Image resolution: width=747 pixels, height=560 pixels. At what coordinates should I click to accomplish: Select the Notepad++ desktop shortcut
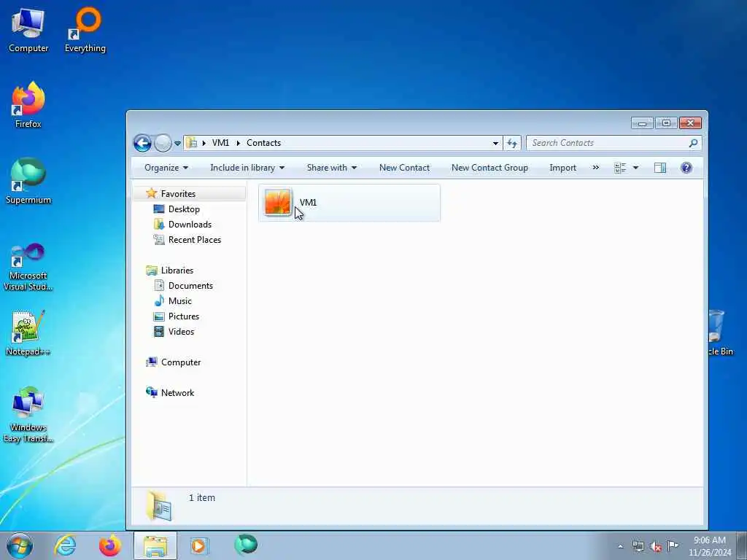(28, 333)
